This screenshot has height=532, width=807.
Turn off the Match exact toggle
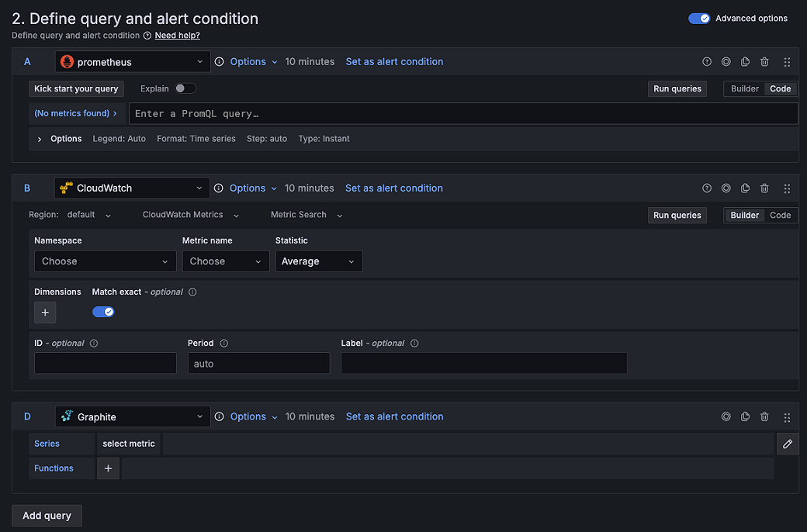tap(103, 311)
